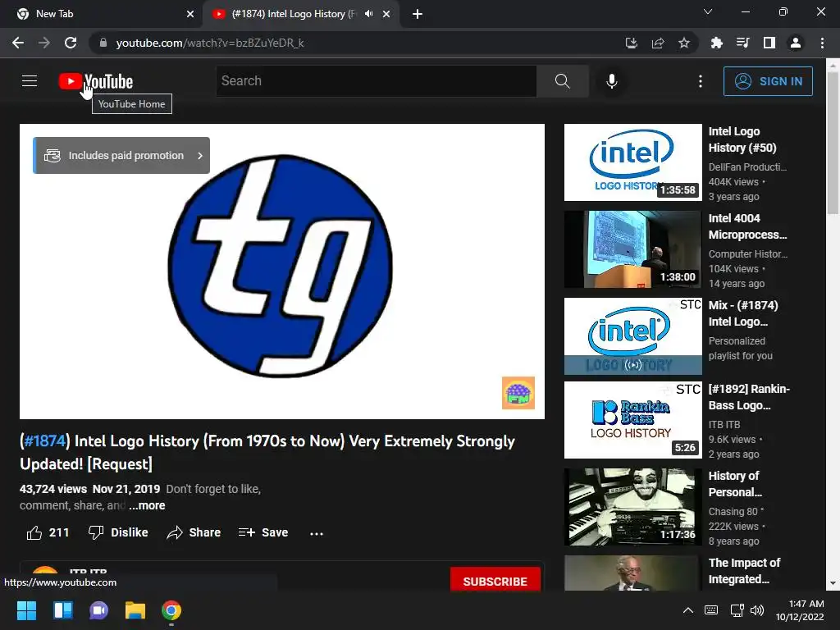Like the video with thumbs up icon
840x630 pixels.
tap(34, 532)
